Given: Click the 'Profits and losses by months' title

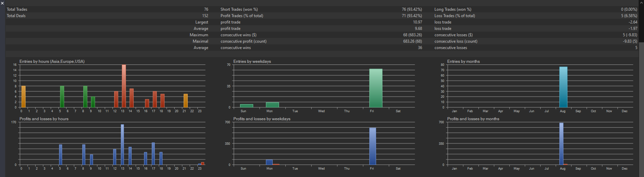Looking at the screenshot, I should click(473, 119).
